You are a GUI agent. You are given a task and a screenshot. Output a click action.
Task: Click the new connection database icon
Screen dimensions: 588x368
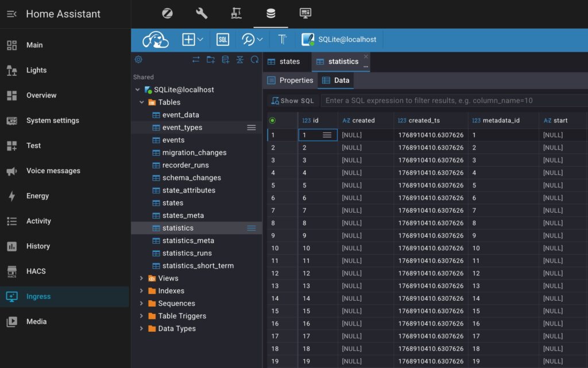pyautogui.click(x=225, y=59)
